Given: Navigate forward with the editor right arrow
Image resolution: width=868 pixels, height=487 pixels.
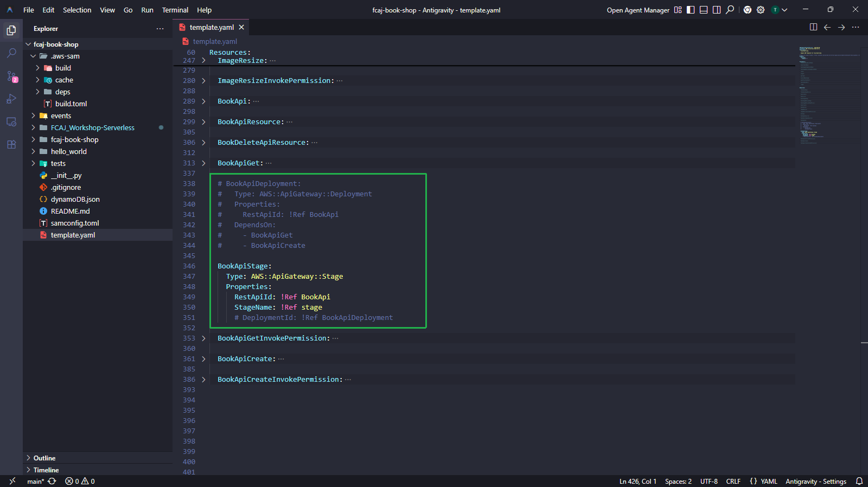Looking at the screenshot, I should (x=841, y=27).
